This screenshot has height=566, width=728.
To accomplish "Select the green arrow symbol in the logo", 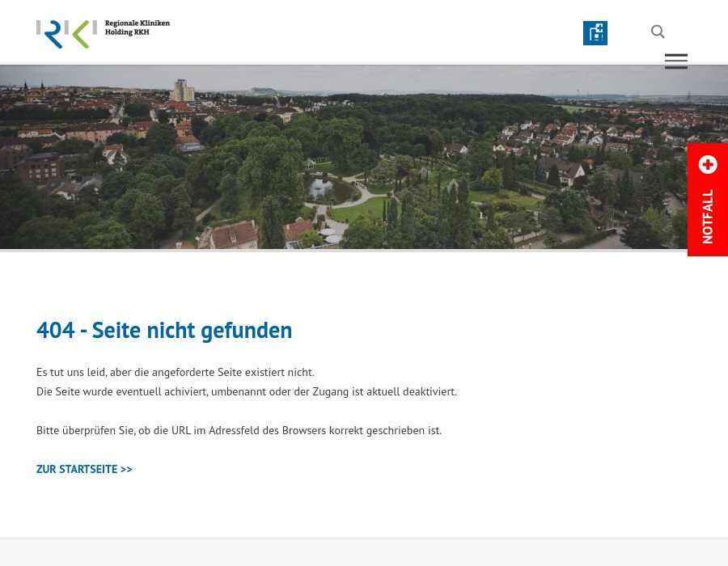I will tap(81, 34).
